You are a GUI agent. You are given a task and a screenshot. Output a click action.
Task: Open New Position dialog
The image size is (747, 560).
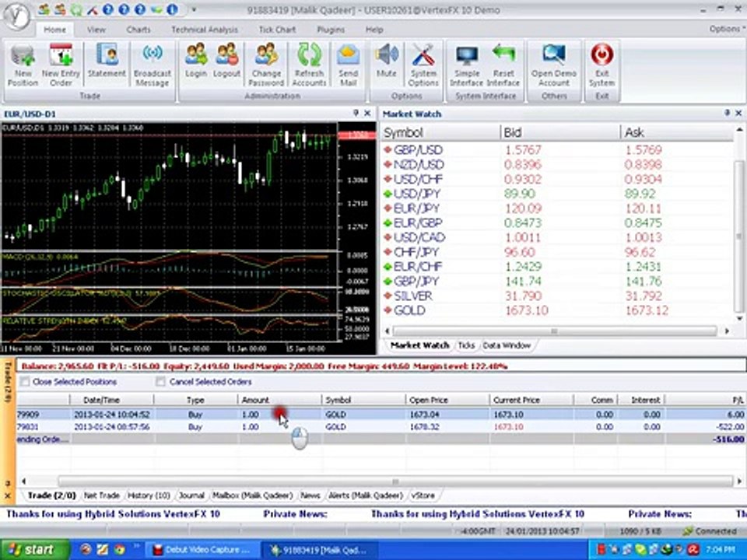23,65
